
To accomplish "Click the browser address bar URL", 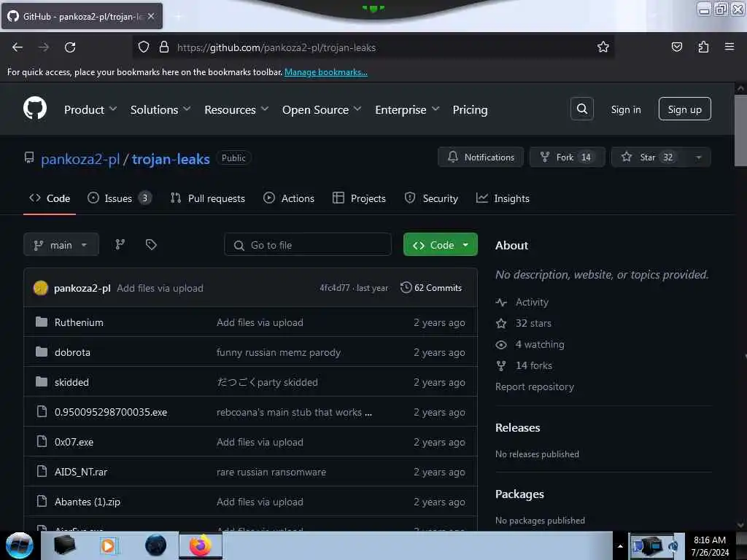I will 276,47.
